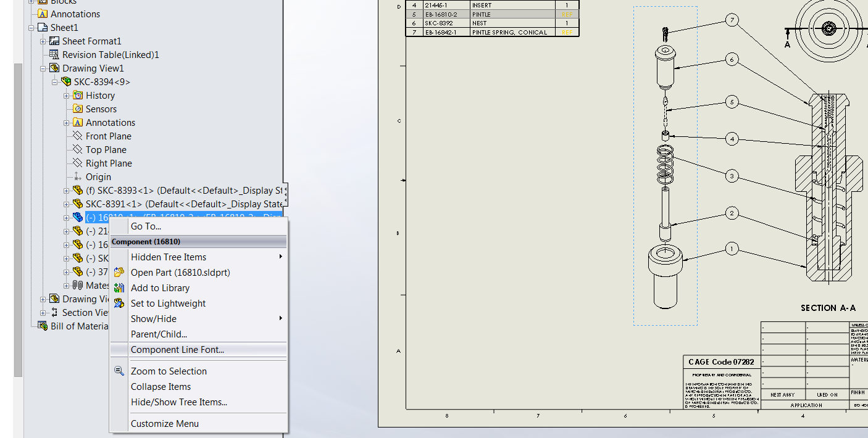The width and height of the screenshot is (868, 438).
Task: Click the Sensors folder icon
Action: point(78,109)
